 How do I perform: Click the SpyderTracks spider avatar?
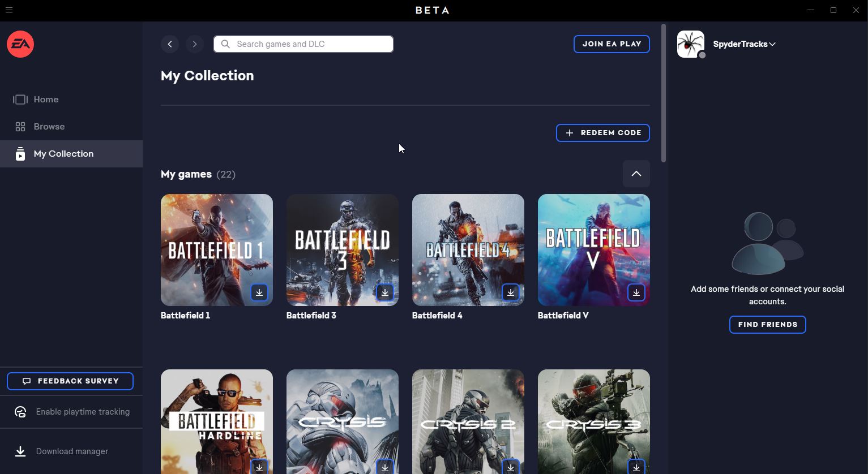691,44
